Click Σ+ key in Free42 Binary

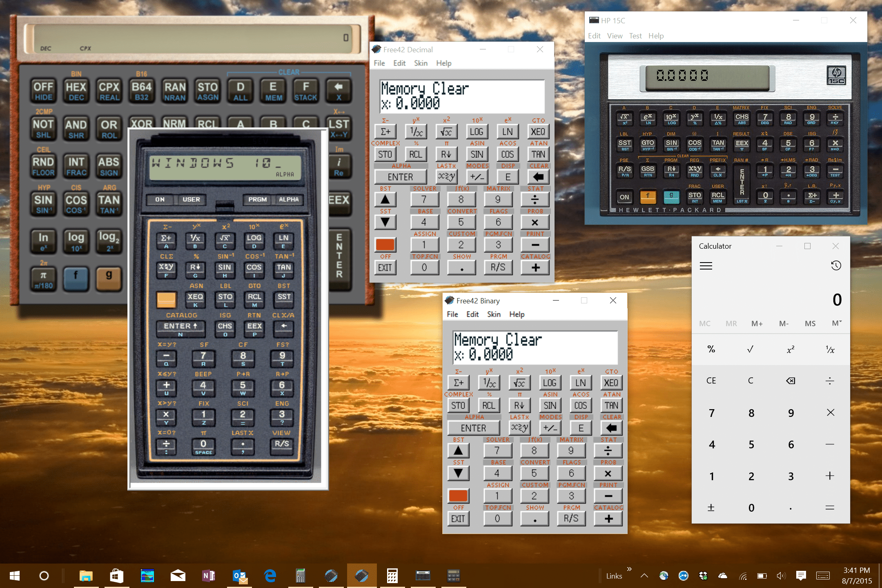(x=459, y=383)
